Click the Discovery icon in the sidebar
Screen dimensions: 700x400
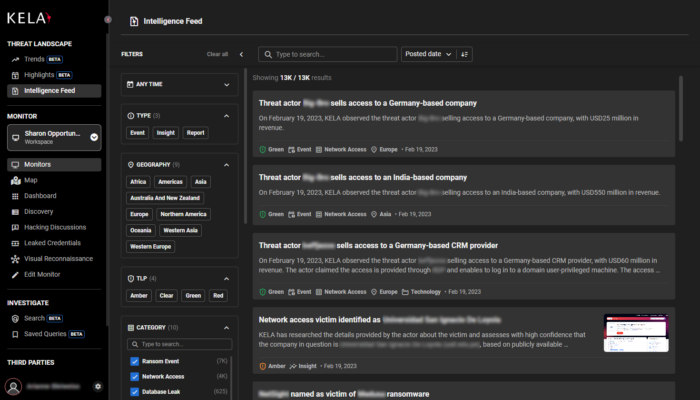[15, 212]
